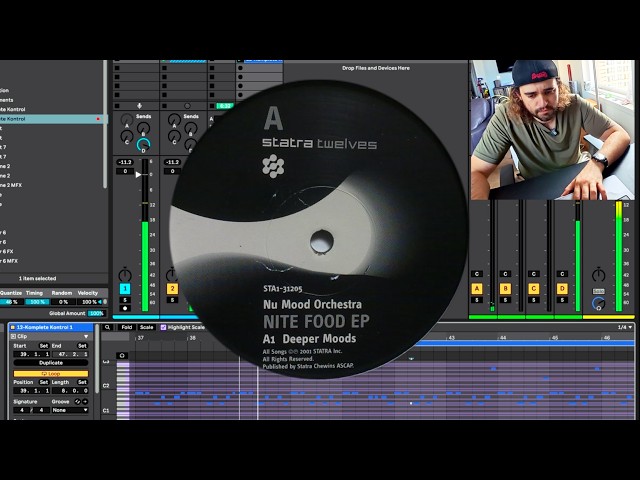The width and height of the screenshot is (640, 480).
Task: Click the blue loop brace above the notes
Action: (524, 344)
